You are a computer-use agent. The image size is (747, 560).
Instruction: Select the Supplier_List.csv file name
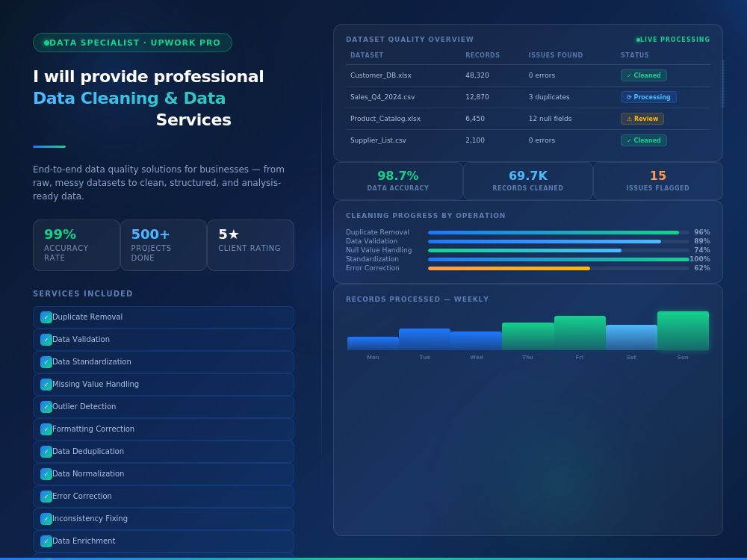point(378,140)
